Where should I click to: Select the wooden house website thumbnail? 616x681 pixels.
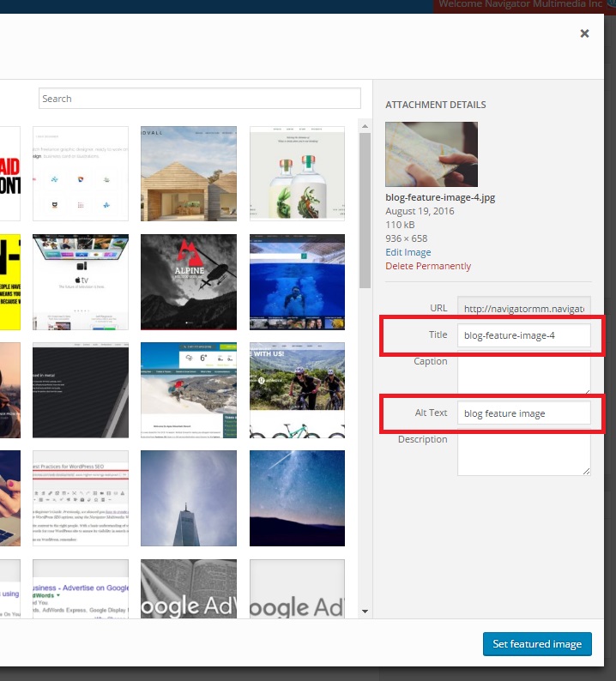(189, 174)
